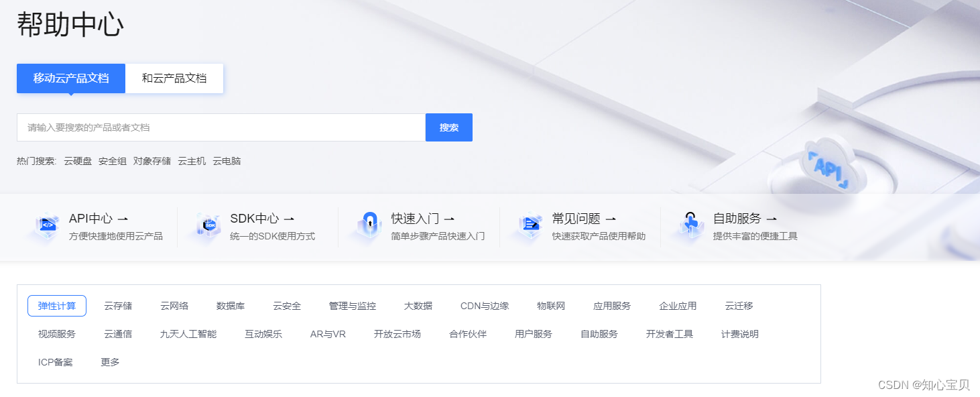The width and height of the screenshot is (980, 397).
Task: Select the 云迁移 category
Action: point(739,306)
